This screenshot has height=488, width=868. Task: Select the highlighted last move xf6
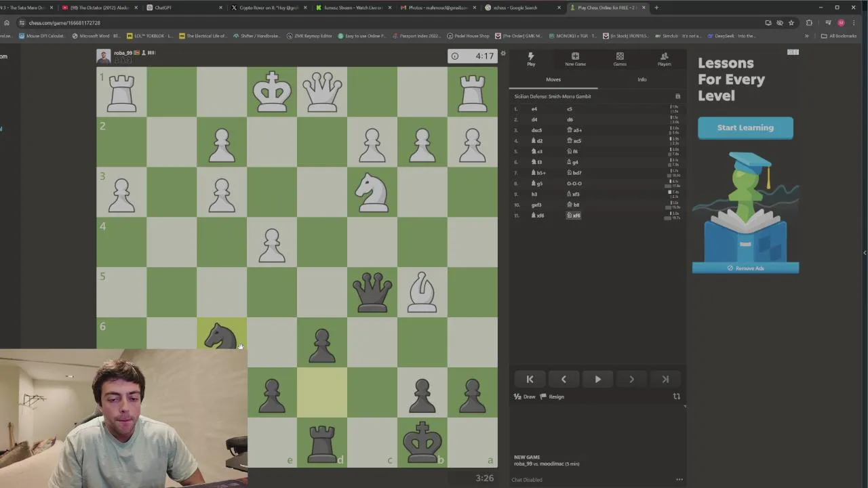point(573,216)
